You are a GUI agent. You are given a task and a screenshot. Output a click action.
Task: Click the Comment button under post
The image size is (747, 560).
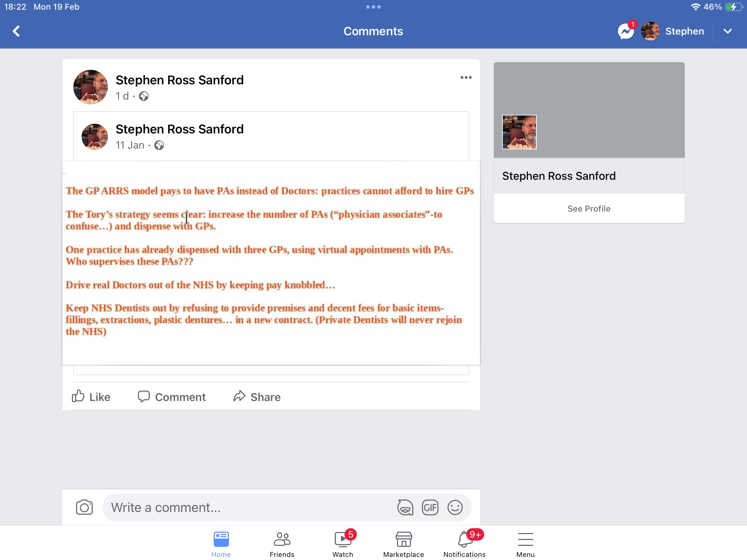pos(172,397)
